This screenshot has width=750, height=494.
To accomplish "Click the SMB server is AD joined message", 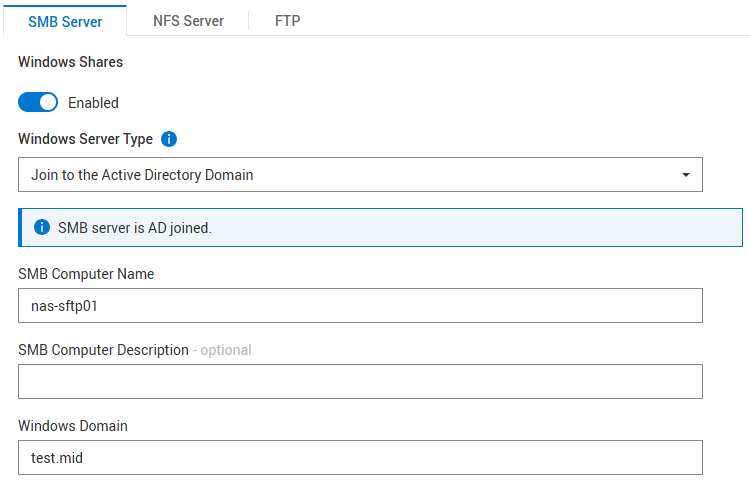I will click(135, 228).
